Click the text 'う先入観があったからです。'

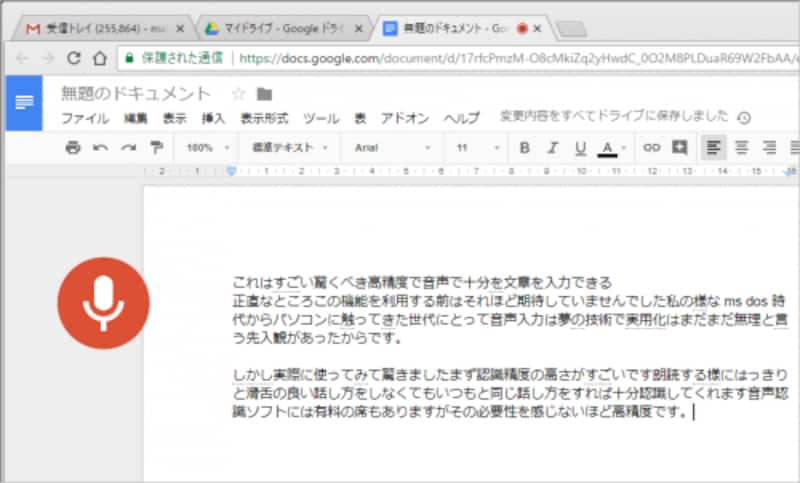317,337
